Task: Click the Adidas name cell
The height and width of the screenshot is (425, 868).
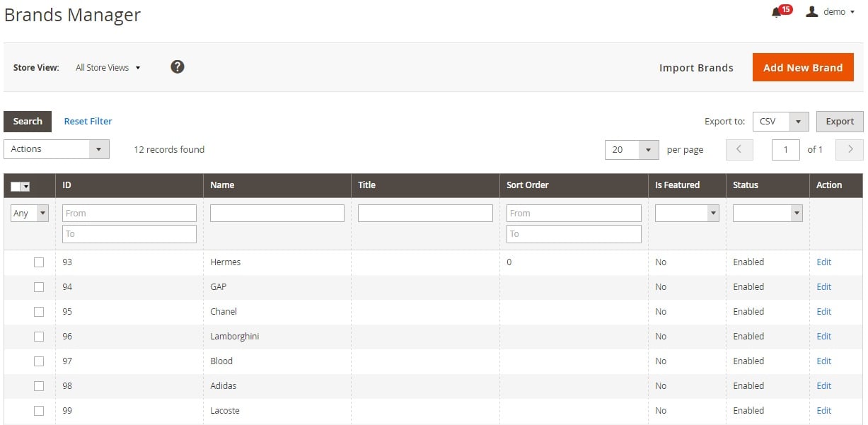Action: coord(277,386)
